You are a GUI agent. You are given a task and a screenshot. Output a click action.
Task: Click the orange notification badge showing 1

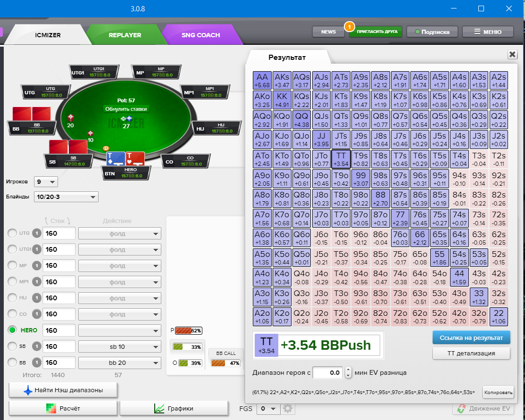click(x=349, y=26)
